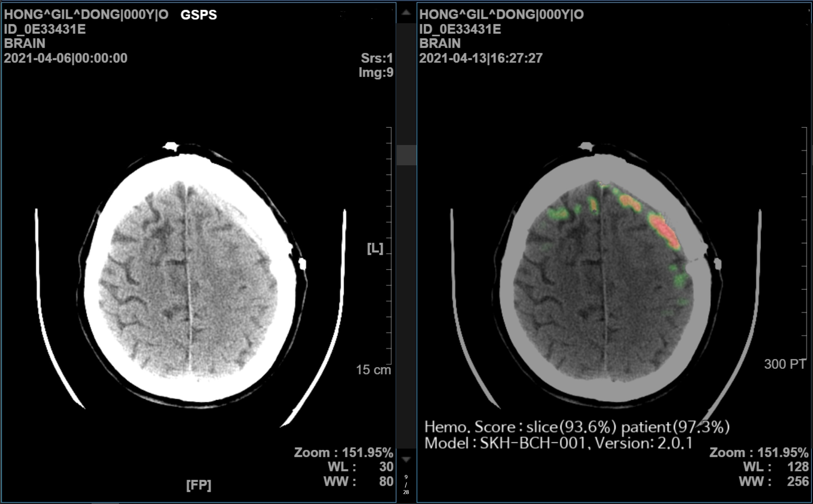Click the [FP] orientation marker

(199, 486)
